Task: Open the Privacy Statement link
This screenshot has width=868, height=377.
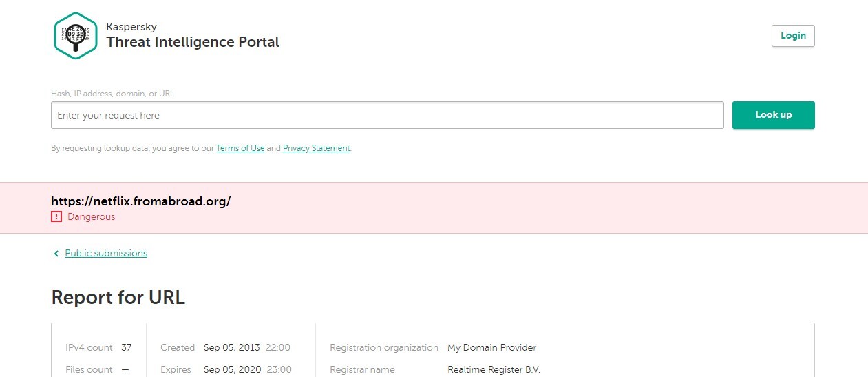Action: pos(316,148)
